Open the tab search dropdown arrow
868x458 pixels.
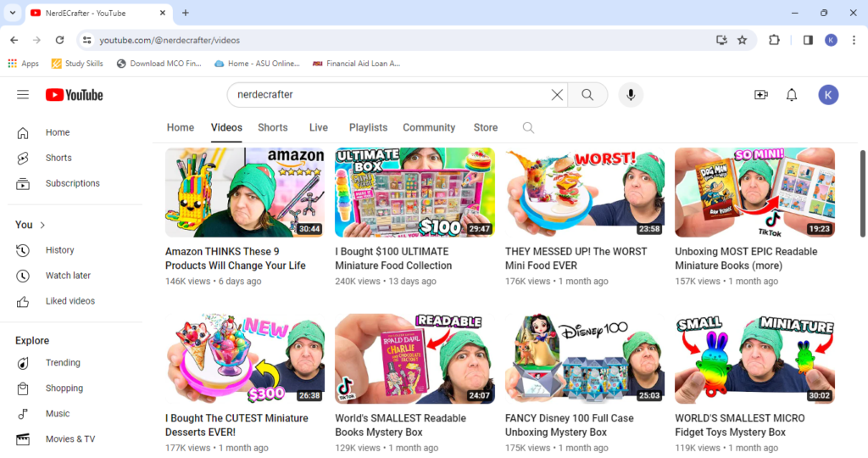coord(12,13)
